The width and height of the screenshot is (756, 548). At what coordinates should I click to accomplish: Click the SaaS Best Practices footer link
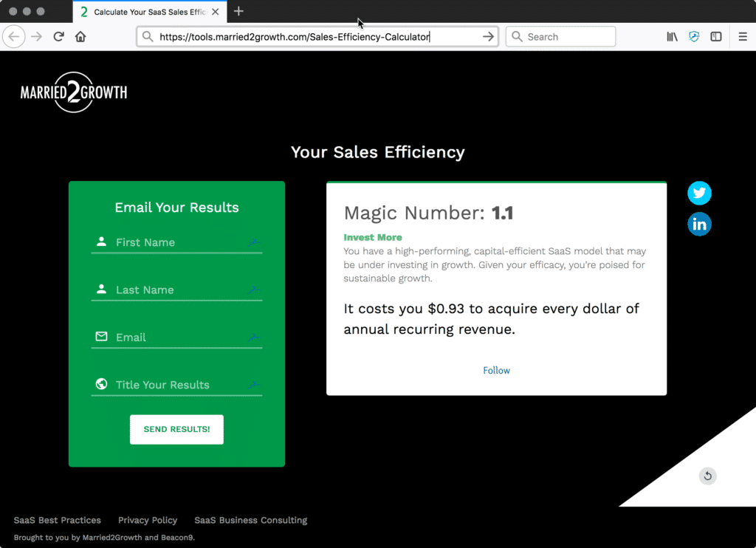pos(57,520)
